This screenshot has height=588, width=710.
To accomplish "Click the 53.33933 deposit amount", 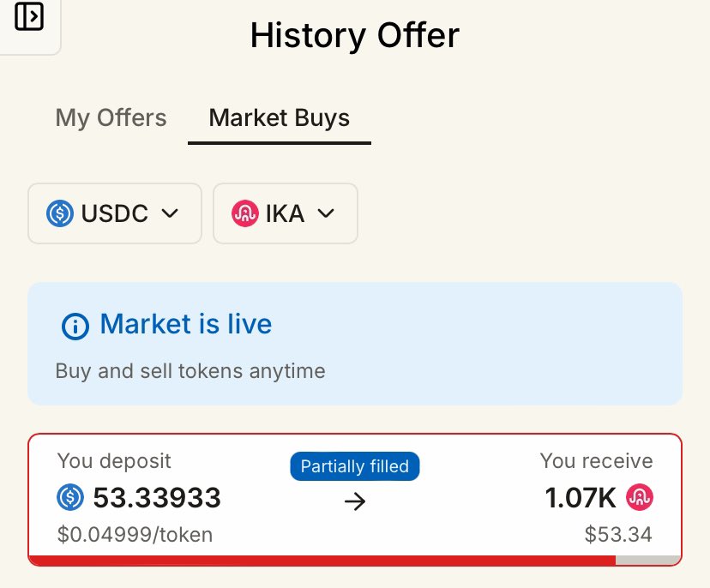I will [x=157, y=497].
